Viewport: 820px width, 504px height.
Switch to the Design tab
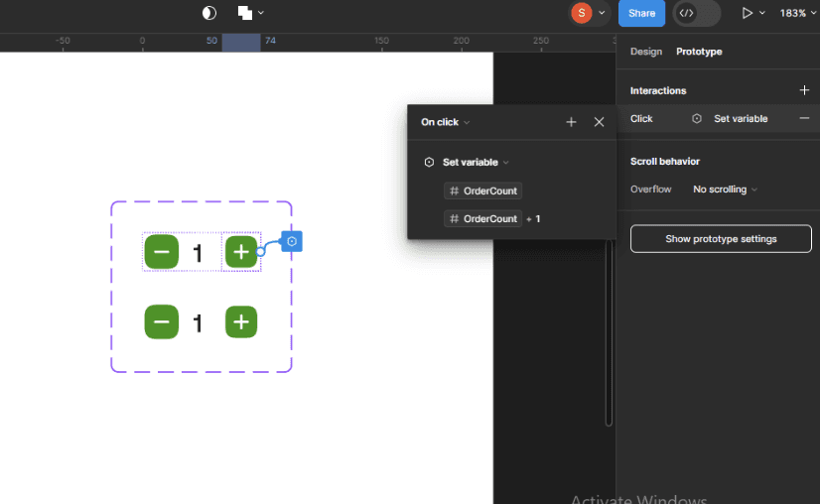point(646,52)
